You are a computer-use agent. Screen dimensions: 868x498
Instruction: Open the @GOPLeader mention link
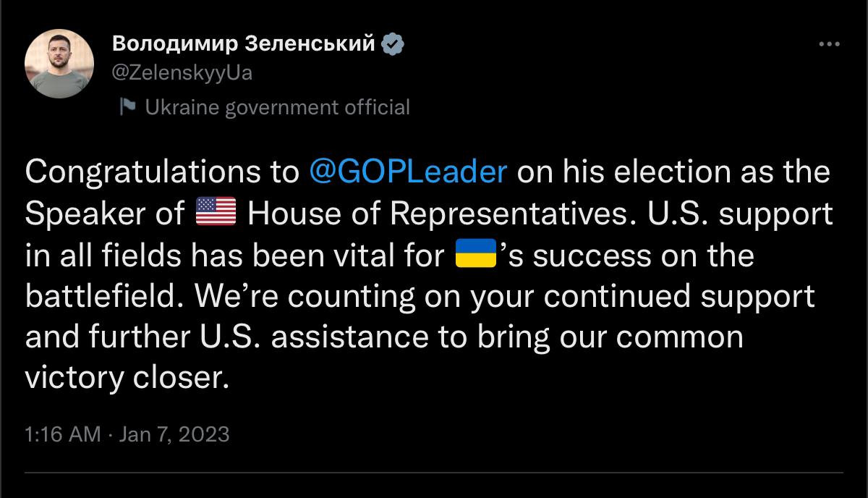(408, 173)
